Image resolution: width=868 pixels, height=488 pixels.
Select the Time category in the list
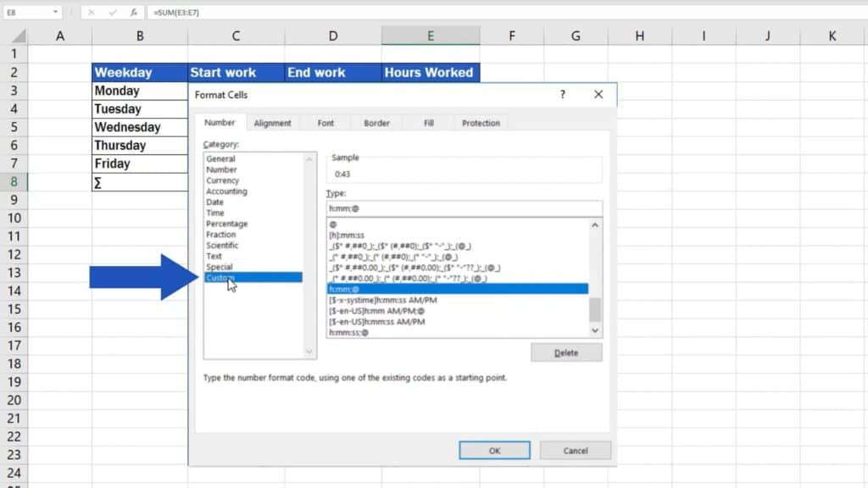(x=219, y=213)
